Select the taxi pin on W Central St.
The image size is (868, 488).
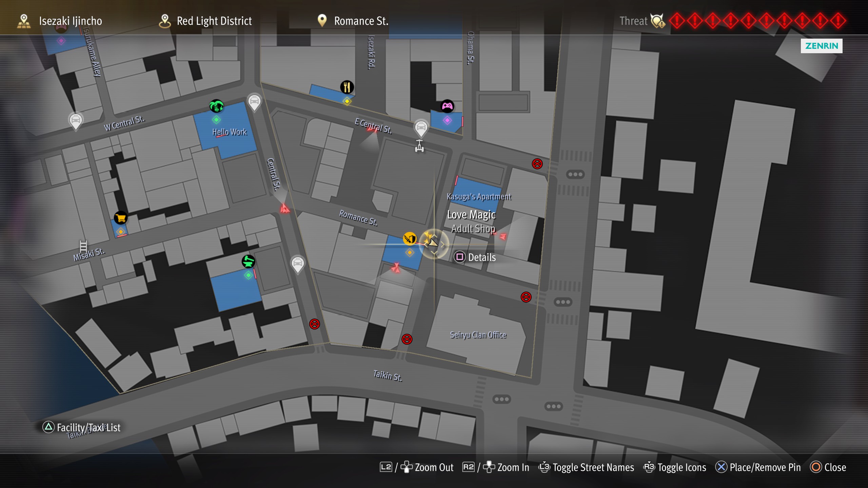76,121
